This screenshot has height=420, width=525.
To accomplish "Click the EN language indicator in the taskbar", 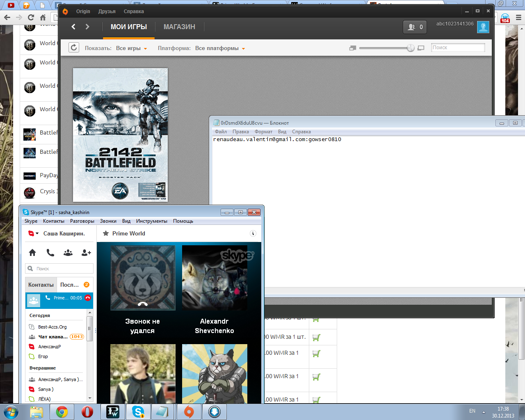I will [472, 411].
